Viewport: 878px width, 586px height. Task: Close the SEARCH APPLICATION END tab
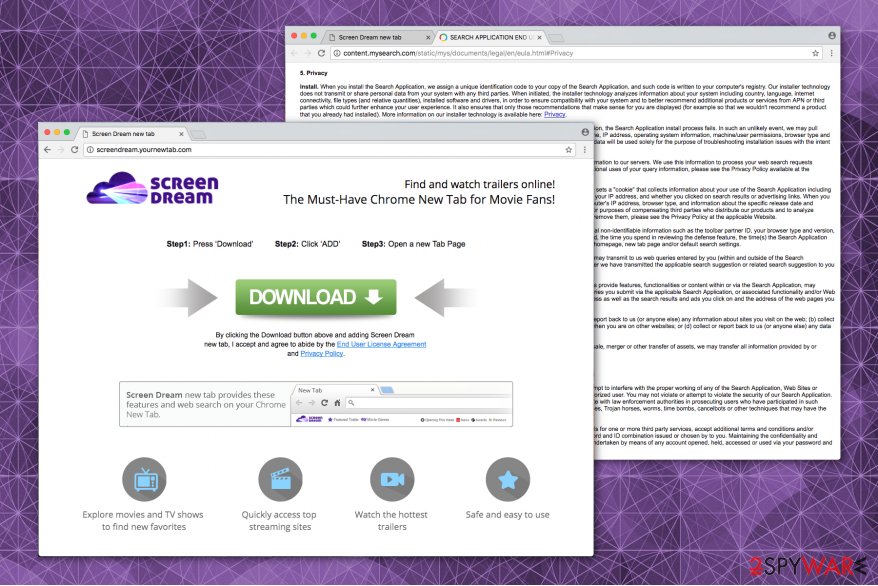(x=539, y=37)
